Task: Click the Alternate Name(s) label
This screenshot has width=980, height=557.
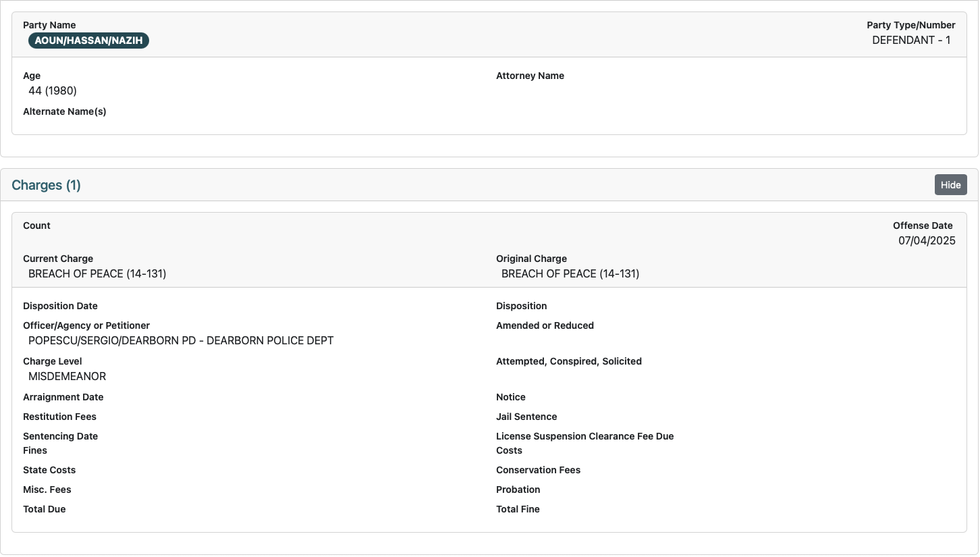Action: click(65, 111)
